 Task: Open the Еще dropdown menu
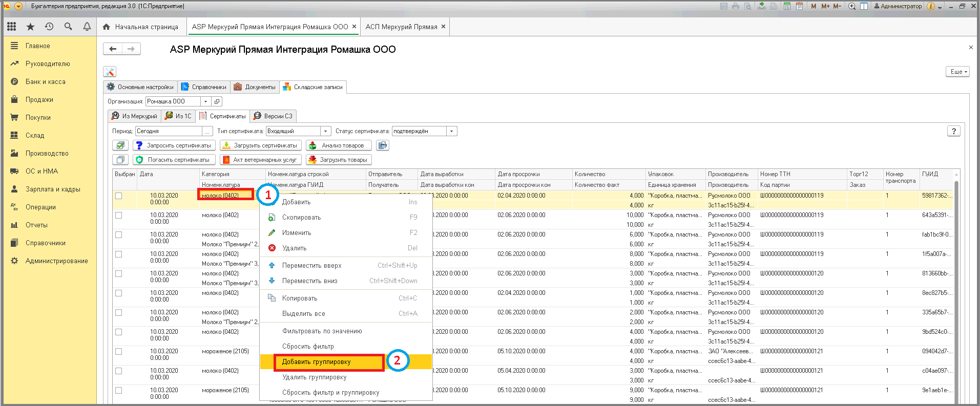tap(957, 72)
